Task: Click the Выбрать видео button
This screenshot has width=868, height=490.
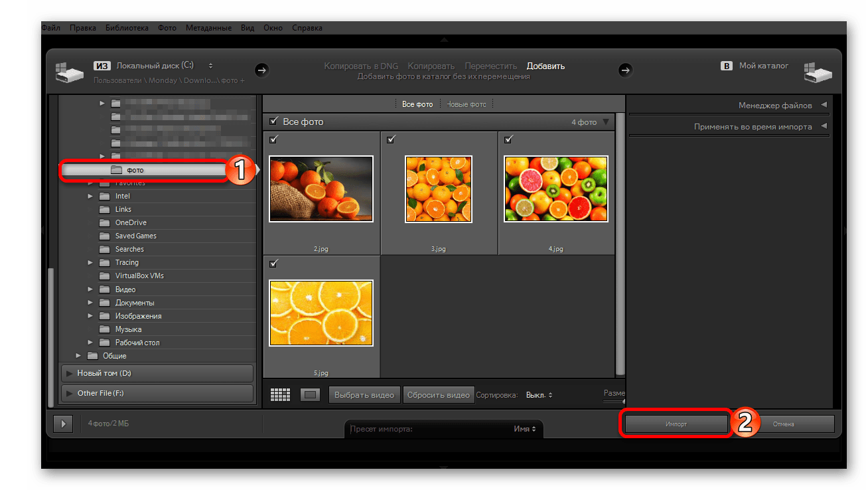Action: click(x=365, y=394)
